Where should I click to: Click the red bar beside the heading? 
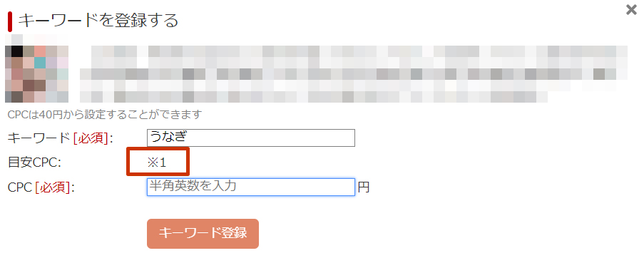tap(10, 21)
